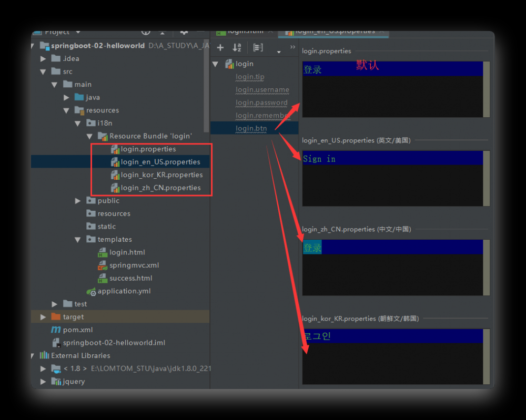Viewport: 526px width, 420px height.
Task: Select the resources folder below public
Action: click(114, 213)
